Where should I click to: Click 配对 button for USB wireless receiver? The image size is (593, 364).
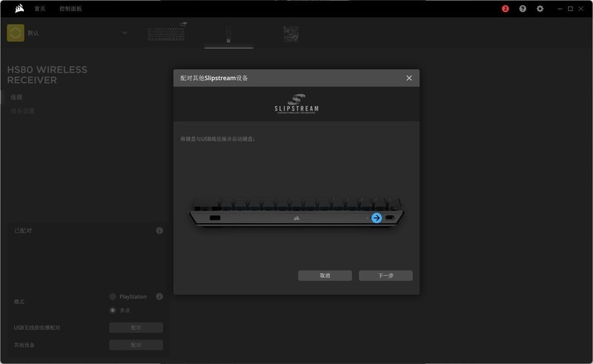click(x=136, y=328)
